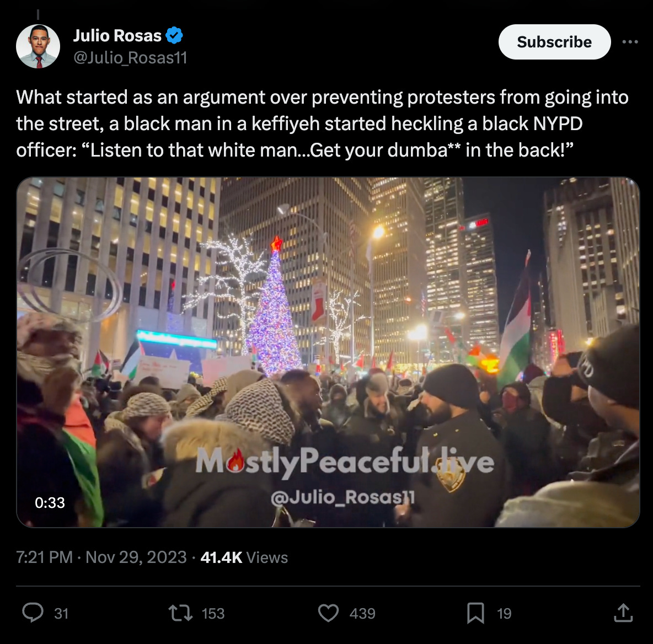Click the 0:33 video duration label

pyautogui.click(x=50, y=502)
